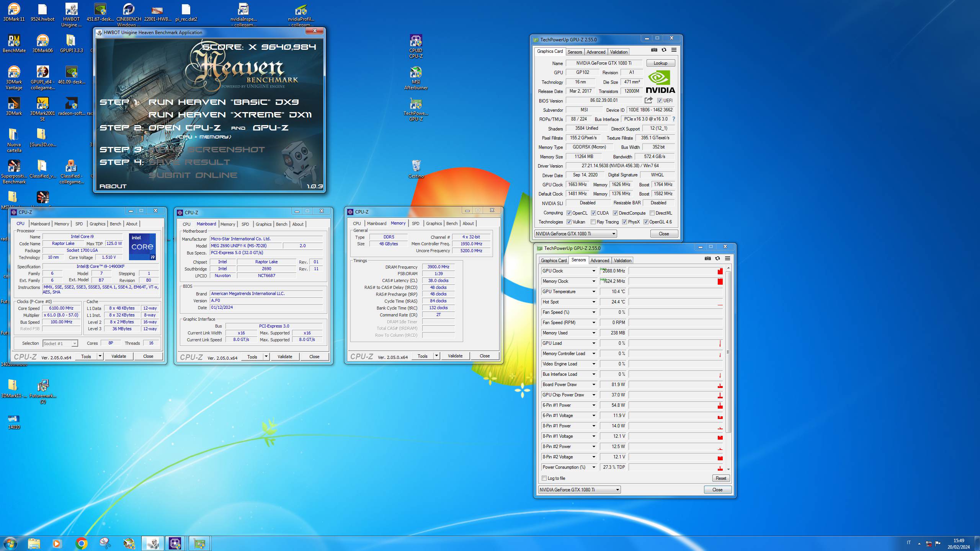Viewport: 980px width, 551px height.
Task: Open Windows Explorer from taskbar
Action: pos(34,543)
